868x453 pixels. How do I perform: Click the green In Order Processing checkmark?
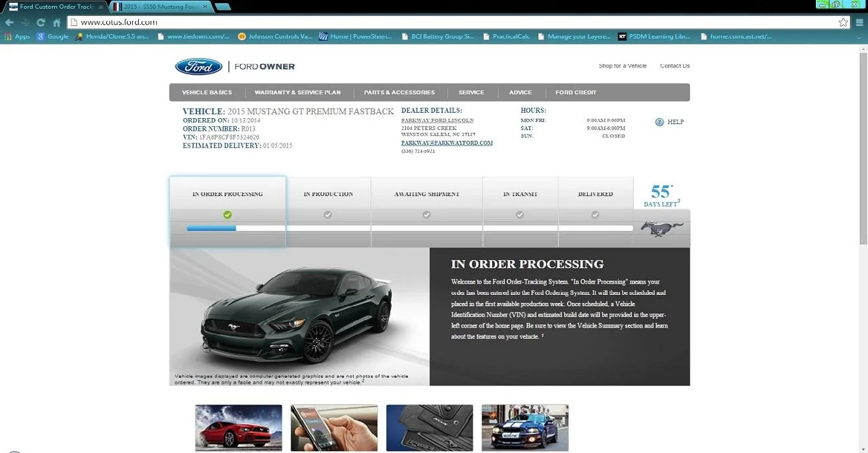[228, 215]
